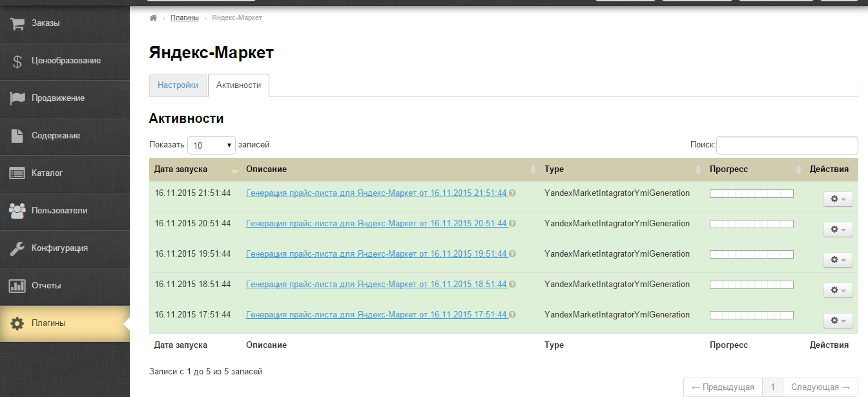868x397 pixels.
Task: Click the wrench icon for Конфигурация
Action: tap(17, 248)
